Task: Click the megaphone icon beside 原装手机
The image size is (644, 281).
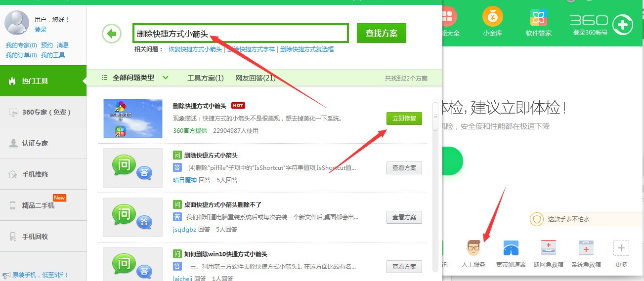Action: (x=6, y=275)
